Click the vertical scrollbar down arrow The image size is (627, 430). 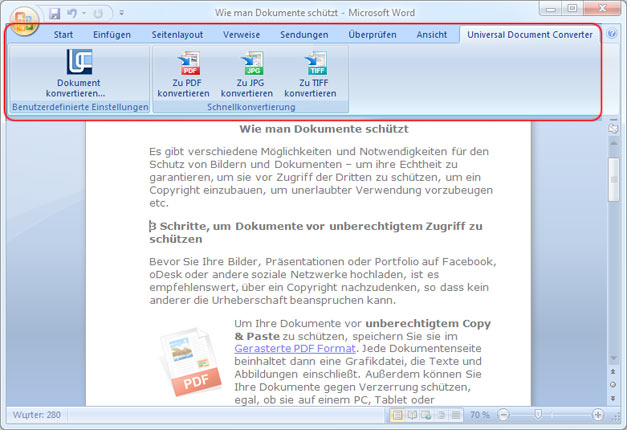coord(613,358)
